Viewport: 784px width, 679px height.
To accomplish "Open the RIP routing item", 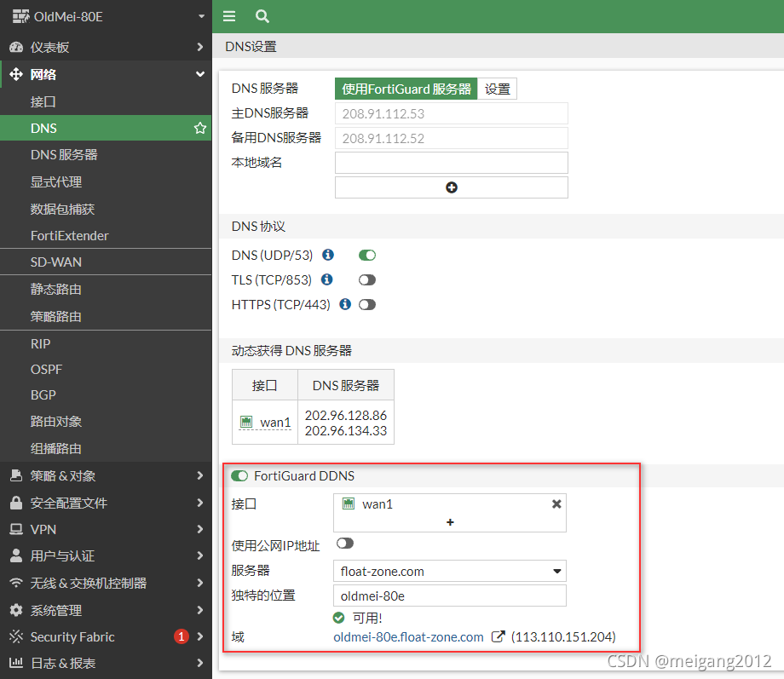I will [106, 344].
